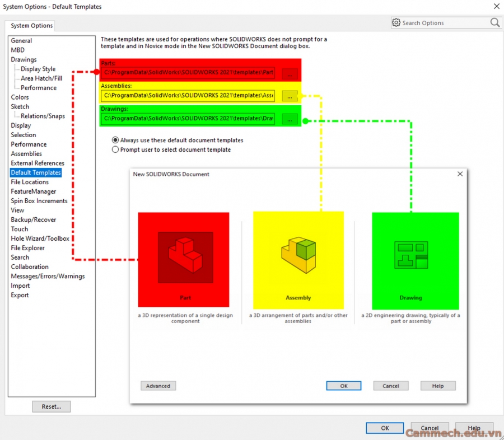Open the Backup/Recover category
This screenshot has height=440, width=504.
click(x=34, y=219)
